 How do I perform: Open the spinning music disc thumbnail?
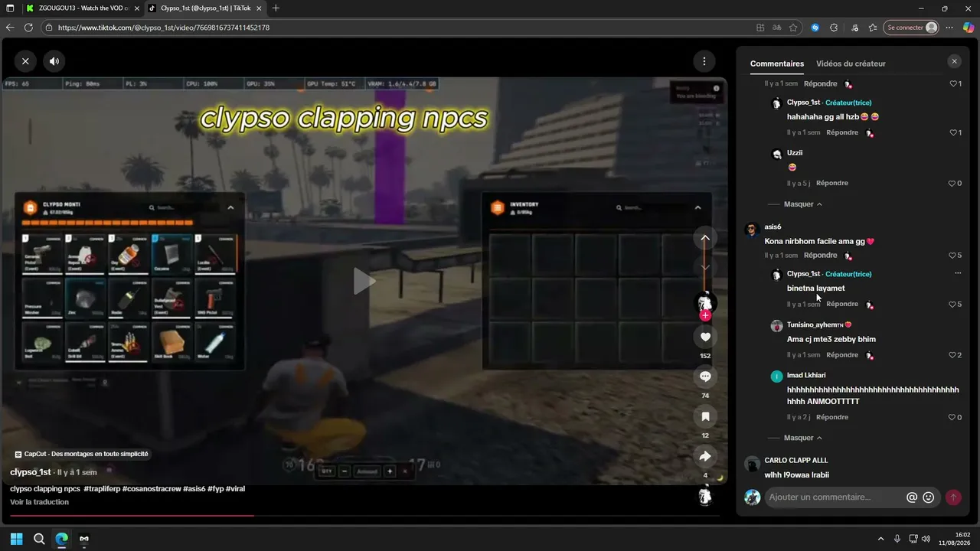pyautogui.click(x=705, y=496)
